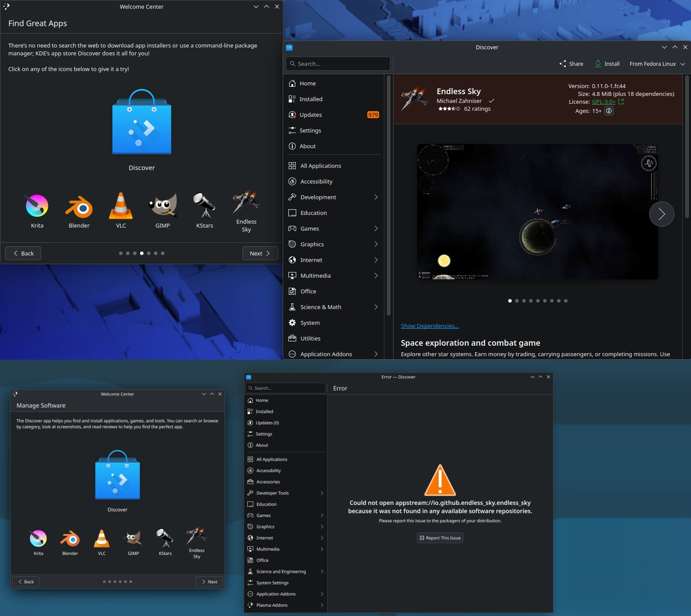Screen dimensions: 691x616
Task: Open Settings in the Error — Discover window
Action: tap(286, 434)
